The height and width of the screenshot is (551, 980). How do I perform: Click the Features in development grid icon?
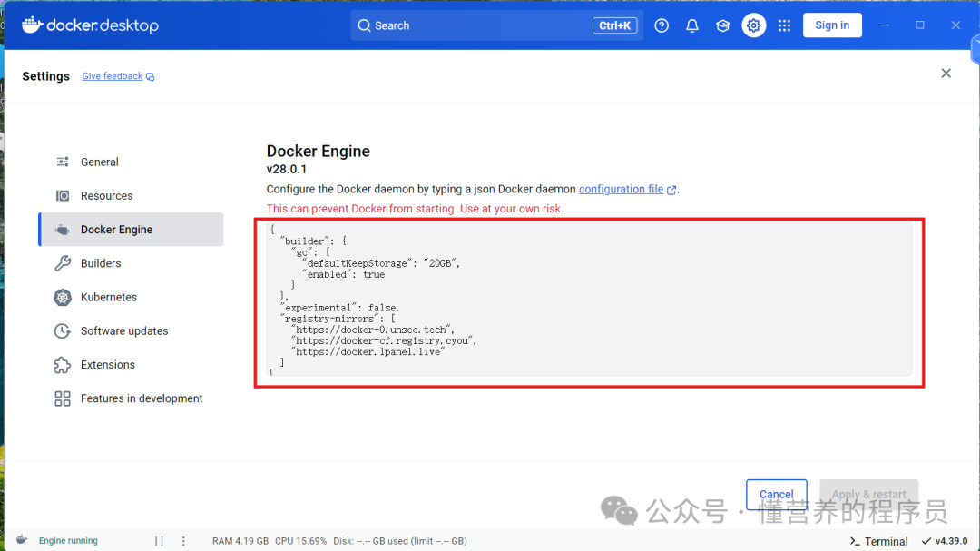click(x=63, y=398)
